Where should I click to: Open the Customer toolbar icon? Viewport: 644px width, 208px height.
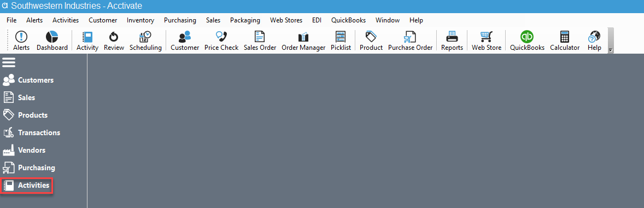point(185,41)
